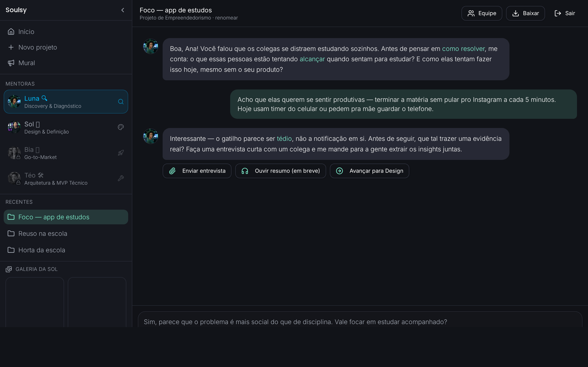Click Enviar entrevista attachment button
This screenshot has height=367, width=588.
click(x=197, y=171)
